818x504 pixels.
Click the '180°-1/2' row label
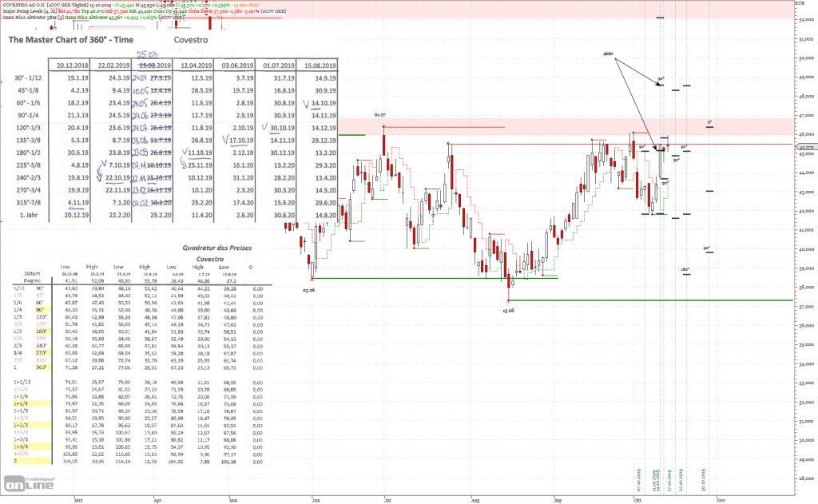click(x=28, y=153)
